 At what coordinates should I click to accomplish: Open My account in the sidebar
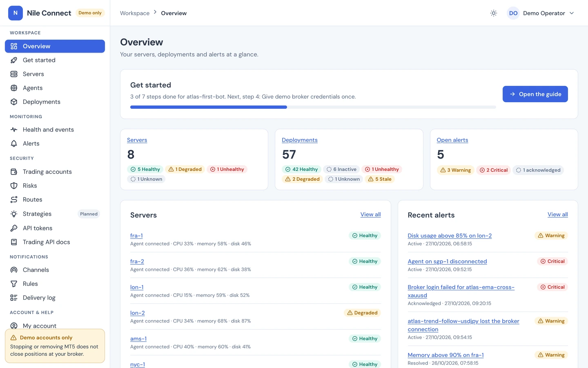[x=55, y=325]
